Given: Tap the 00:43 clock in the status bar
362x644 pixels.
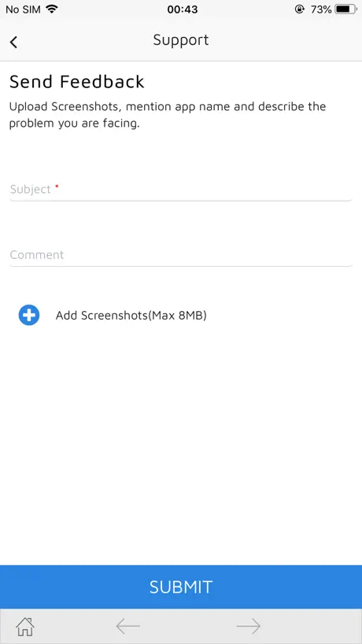Looking at the screenshot, I should (183, 9).
